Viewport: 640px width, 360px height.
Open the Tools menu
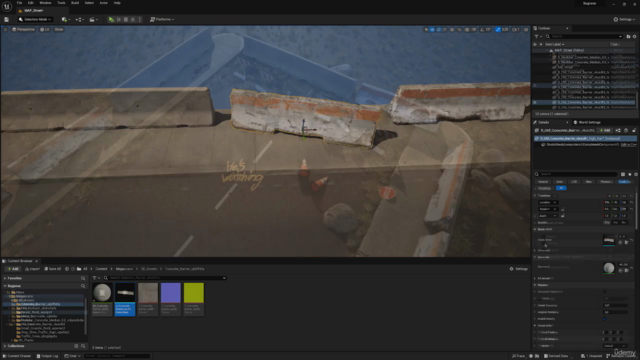[61, 3]
